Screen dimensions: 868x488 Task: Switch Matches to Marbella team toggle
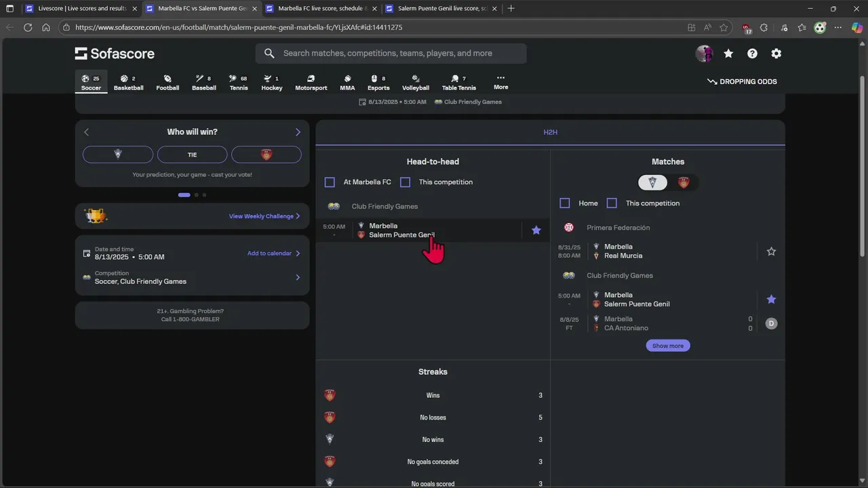(x=653, y=182)
